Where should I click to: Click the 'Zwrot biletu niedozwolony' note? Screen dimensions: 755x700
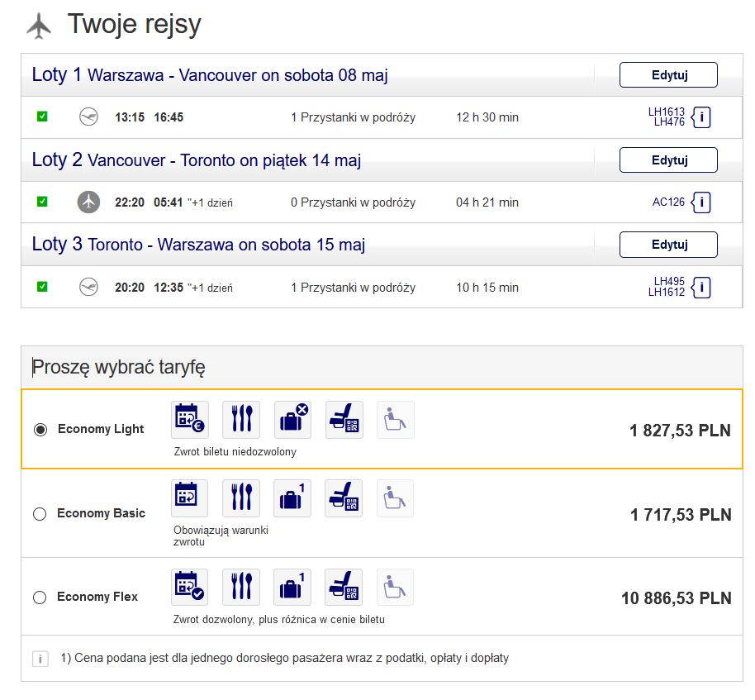(x=235, y=452)
